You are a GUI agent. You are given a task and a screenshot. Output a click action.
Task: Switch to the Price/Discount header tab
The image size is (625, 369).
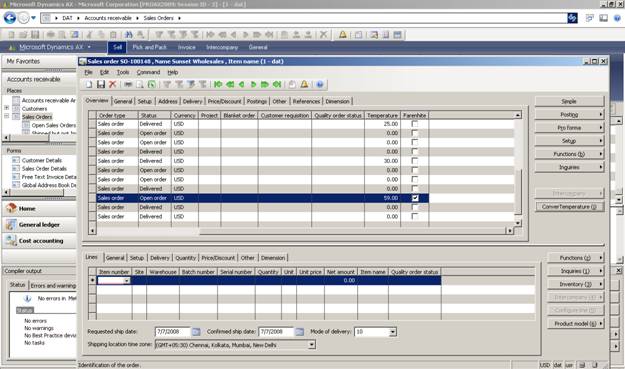[224, 101]
